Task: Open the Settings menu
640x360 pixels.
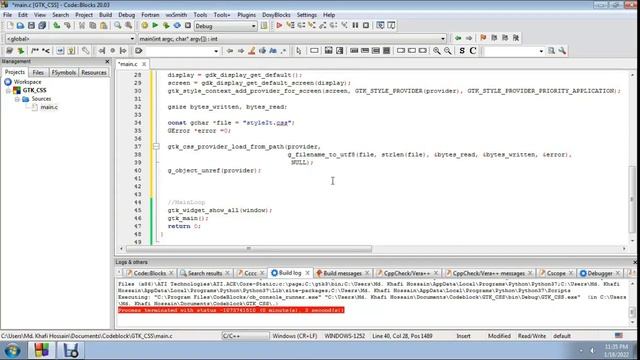Action: click(x=307, y=15)
